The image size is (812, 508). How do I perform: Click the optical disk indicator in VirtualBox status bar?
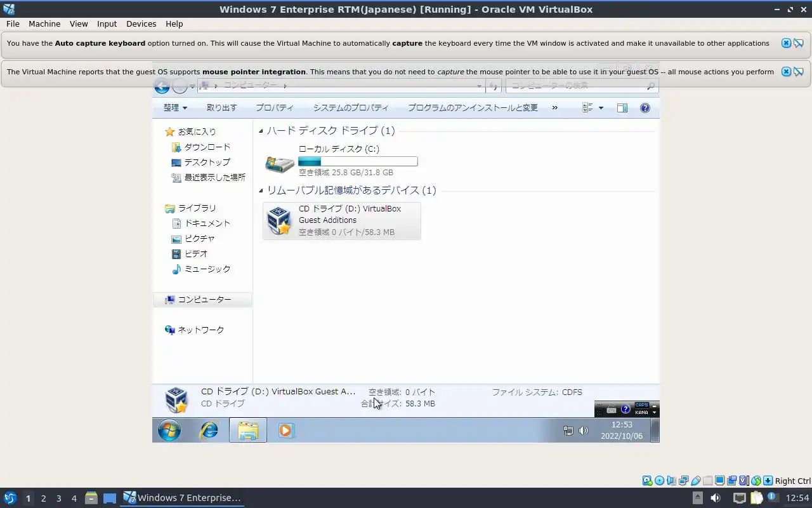pyautogui.click(x=659, y=481)
